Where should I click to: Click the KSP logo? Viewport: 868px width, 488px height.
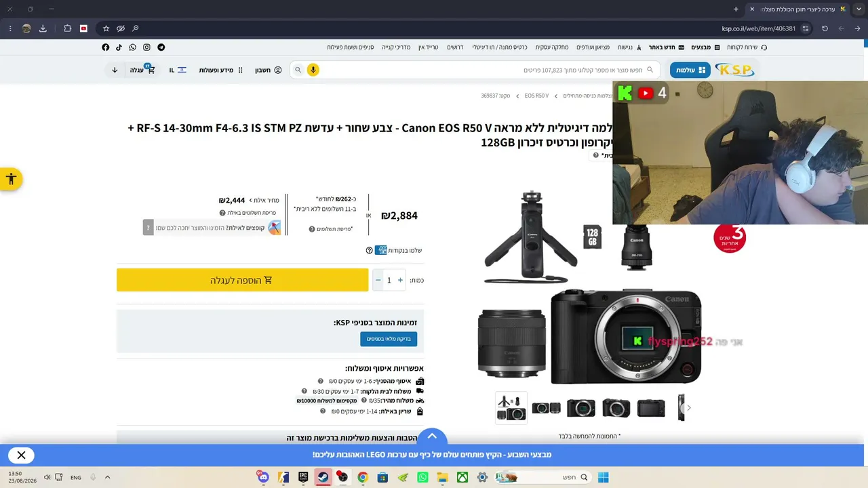(x=734, y=70)
